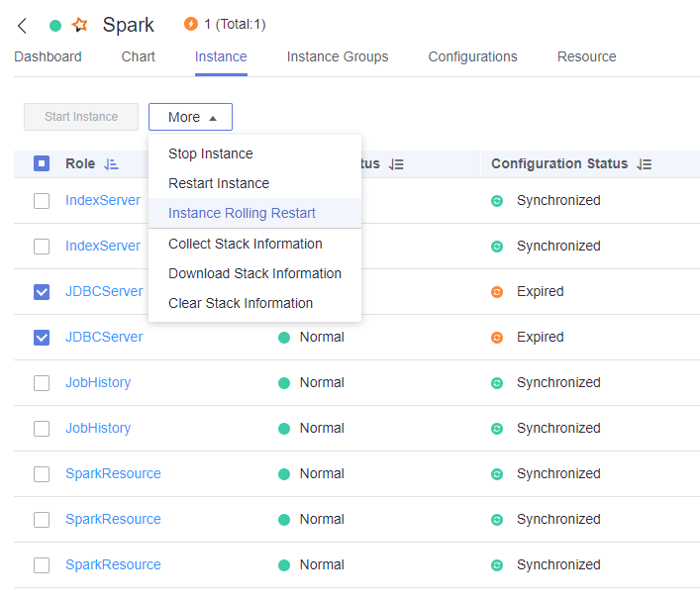The image size is (700, 605).
Task: Check the first SparkResource row checkbox
Action: click(x=42, y=474)
